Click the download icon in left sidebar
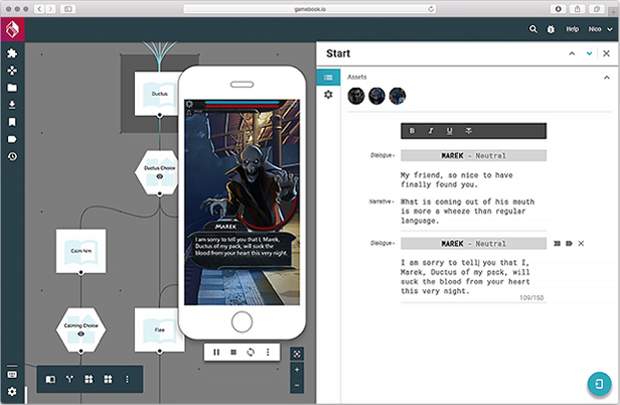This screenshot has height=405, width=620. pos(12,105)
